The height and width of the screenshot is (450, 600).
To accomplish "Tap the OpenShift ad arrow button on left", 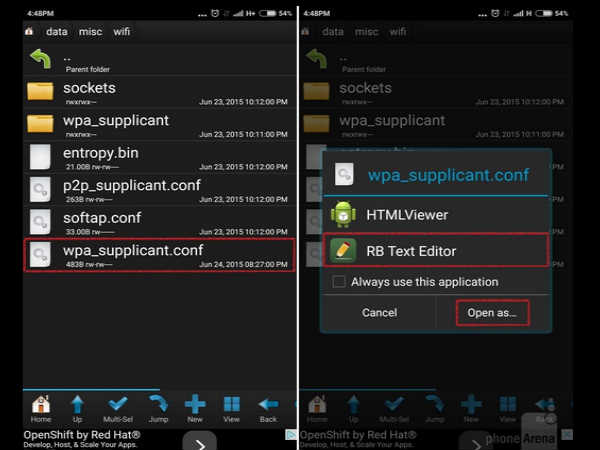I will [x=200, y=441].
